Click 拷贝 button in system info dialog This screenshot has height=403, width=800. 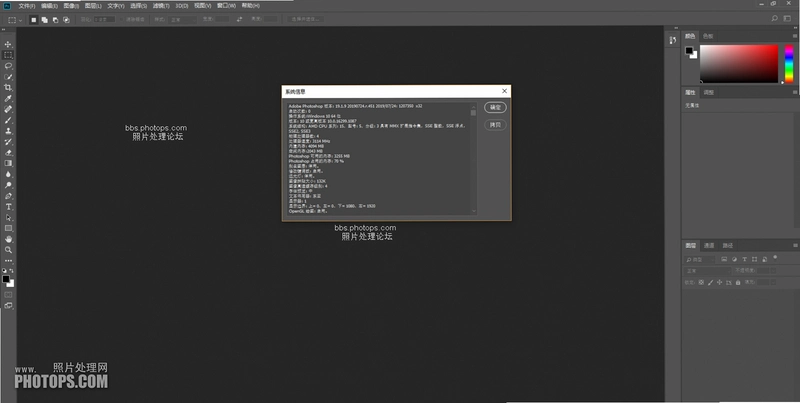[495, 124]
